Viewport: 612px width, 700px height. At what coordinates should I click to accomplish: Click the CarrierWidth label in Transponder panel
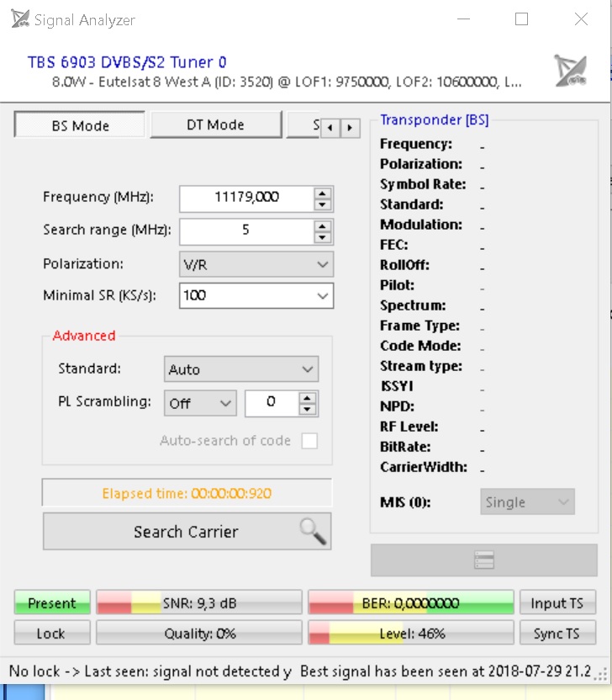pos(424,466)
